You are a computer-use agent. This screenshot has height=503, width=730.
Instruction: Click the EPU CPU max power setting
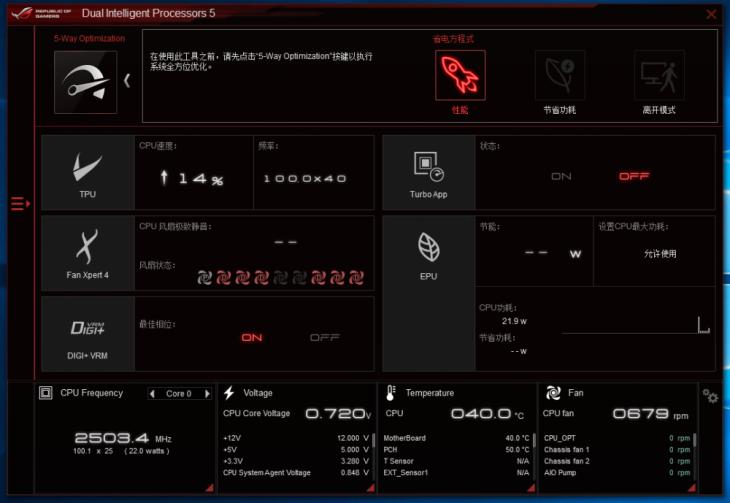tap(660, 254)
